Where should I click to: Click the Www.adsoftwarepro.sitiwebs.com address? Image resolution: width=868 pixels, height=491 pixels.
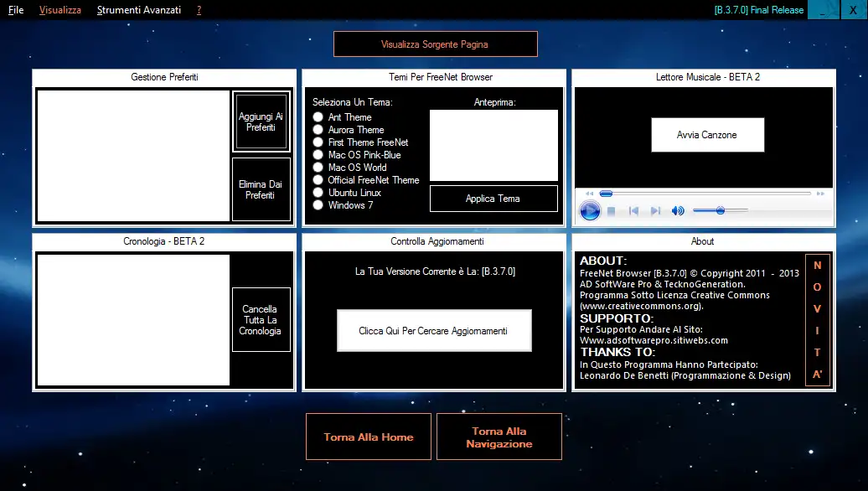[654, 340]
